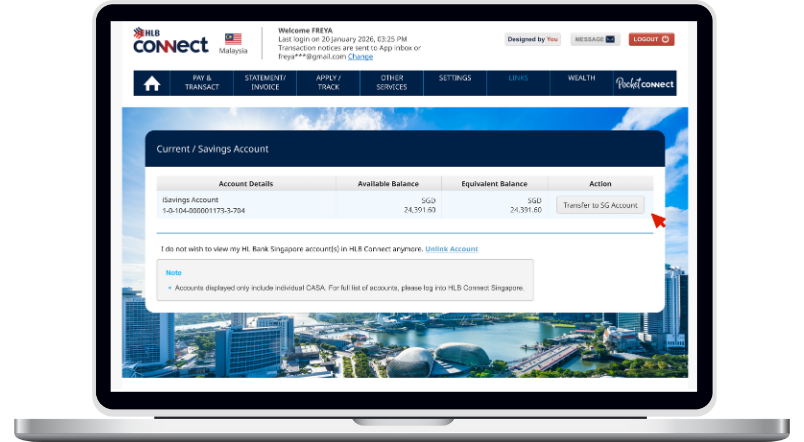
Task: Click the HLB Connect logo
Action: coord(170,42)
